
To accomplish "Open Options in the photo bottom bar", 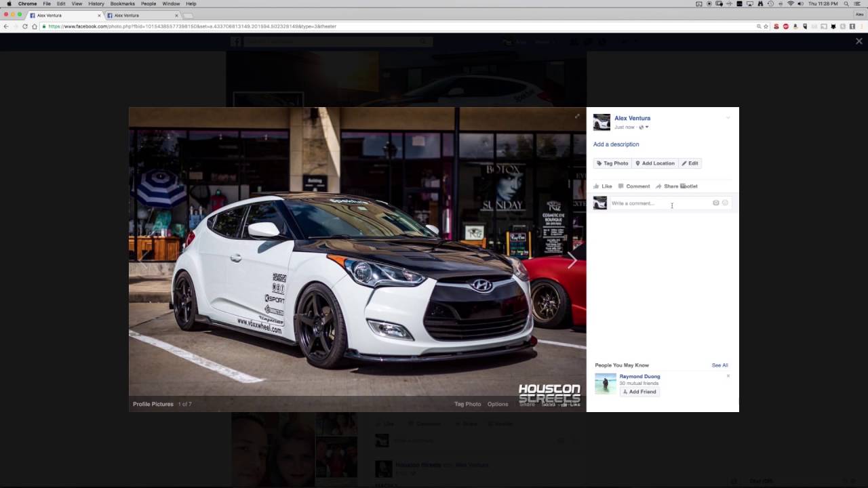I will (x=498, y=404).
